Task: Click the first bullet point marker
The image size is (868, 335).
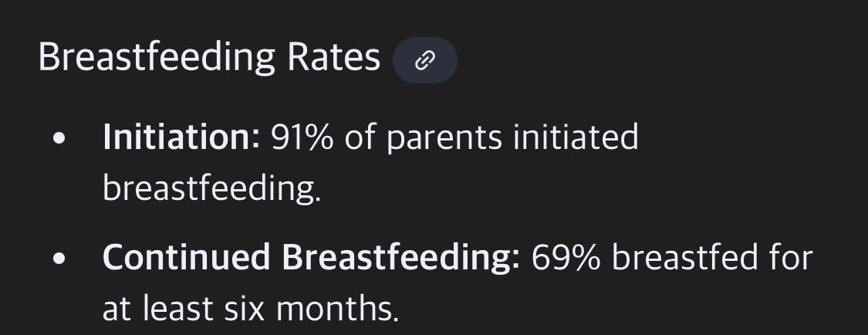Action: point(59,140)
